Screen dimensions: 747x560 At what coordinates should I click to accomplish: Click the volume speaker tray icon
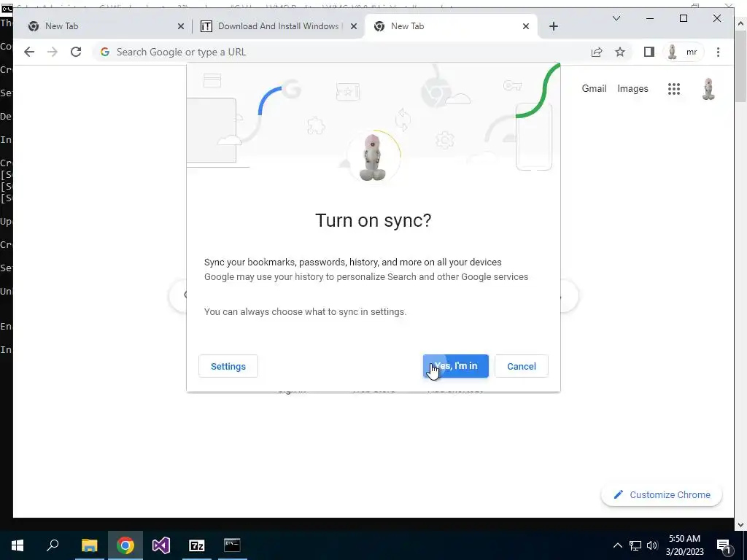click(x=652, y=545)
